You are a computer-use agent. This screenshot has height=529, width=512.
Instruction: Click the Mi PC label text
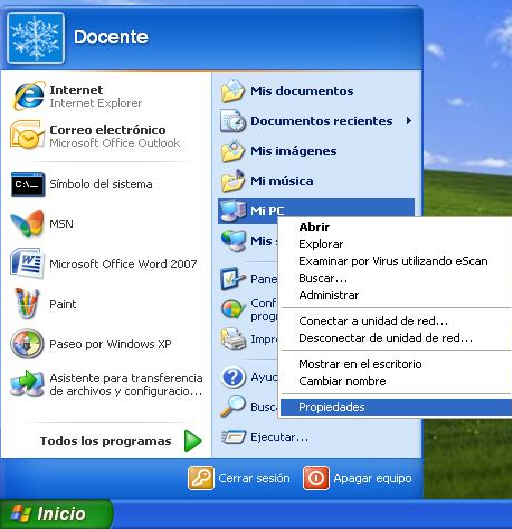point(267,211)
